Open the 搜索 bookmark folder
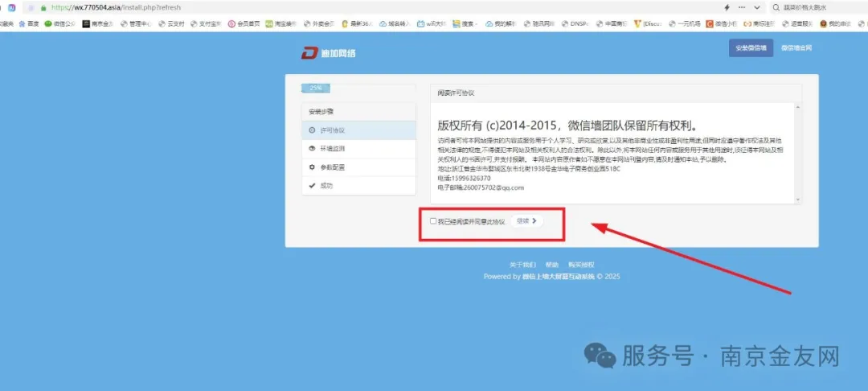This screenshot has height=391, width=868. [x=465, y=24]
